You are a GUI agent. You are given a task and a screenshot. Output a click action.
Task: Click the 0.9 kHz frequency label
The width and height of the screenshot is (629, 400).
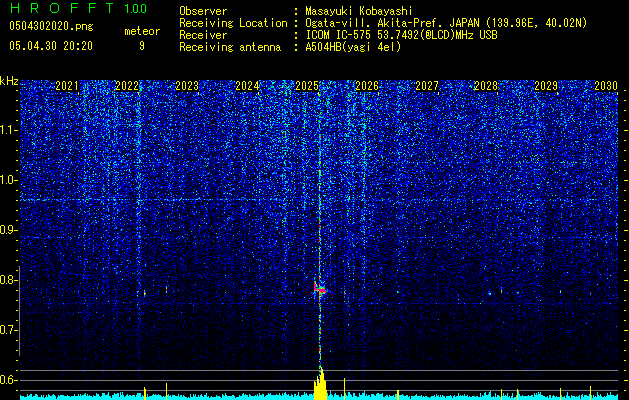click(x=9, y=230)
